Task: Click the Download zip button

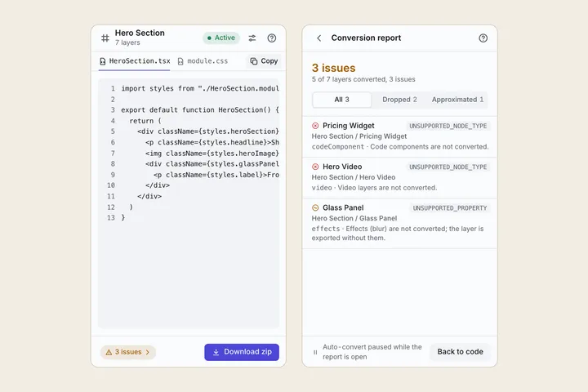Action: coord(242,352)
